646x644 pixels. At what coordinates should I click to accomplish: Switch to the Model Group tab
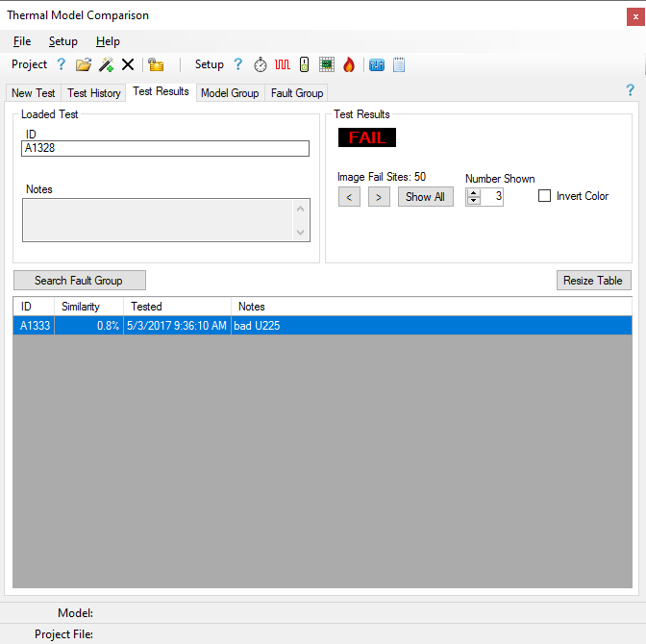tap(230, 93)
